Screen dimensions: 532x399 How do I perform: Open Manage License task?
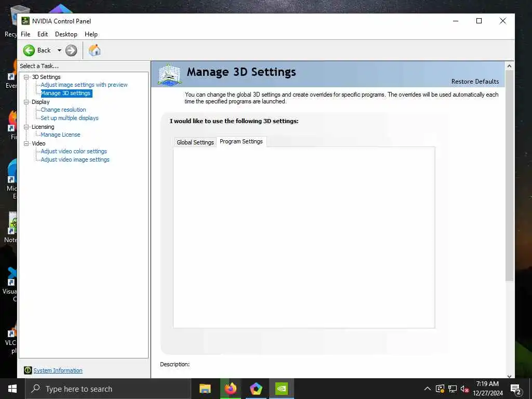(x=60, y=135)
